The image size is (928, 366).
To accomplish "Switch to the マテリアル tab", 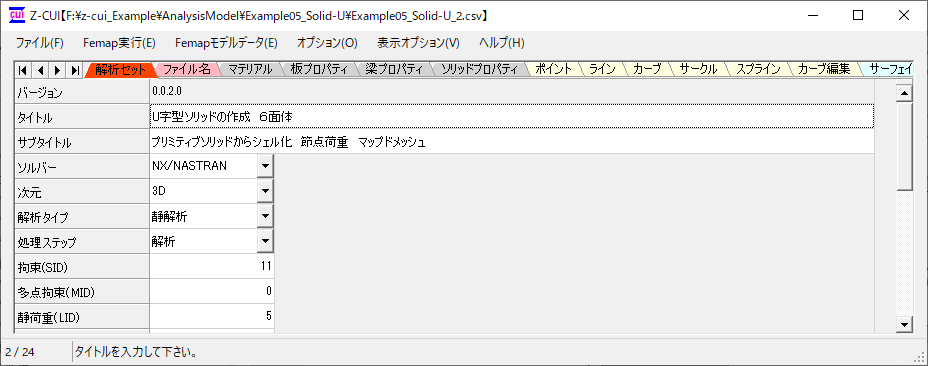I will tap(250, 69).
